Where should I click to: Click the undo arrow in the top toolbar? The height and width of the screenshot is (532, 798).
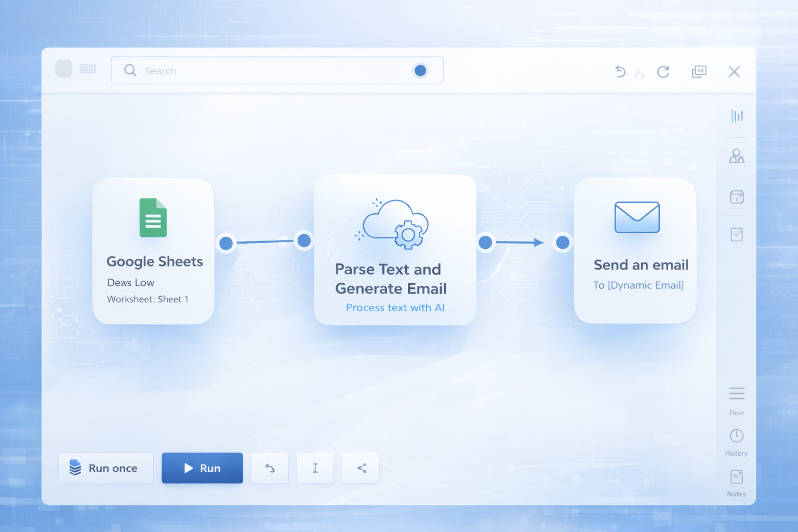(x=620, y=72)
